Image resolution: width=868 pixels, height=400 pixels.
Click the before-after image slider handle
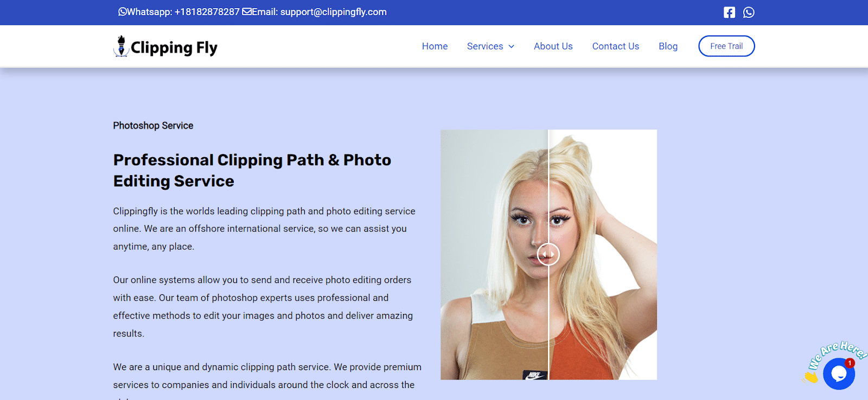[x=548, y=254]
